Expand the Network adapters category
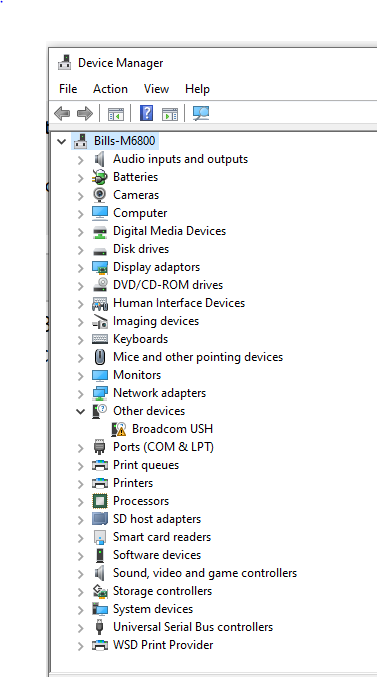The height and width of the screenshot is (677, 377). tap(80, 394)
